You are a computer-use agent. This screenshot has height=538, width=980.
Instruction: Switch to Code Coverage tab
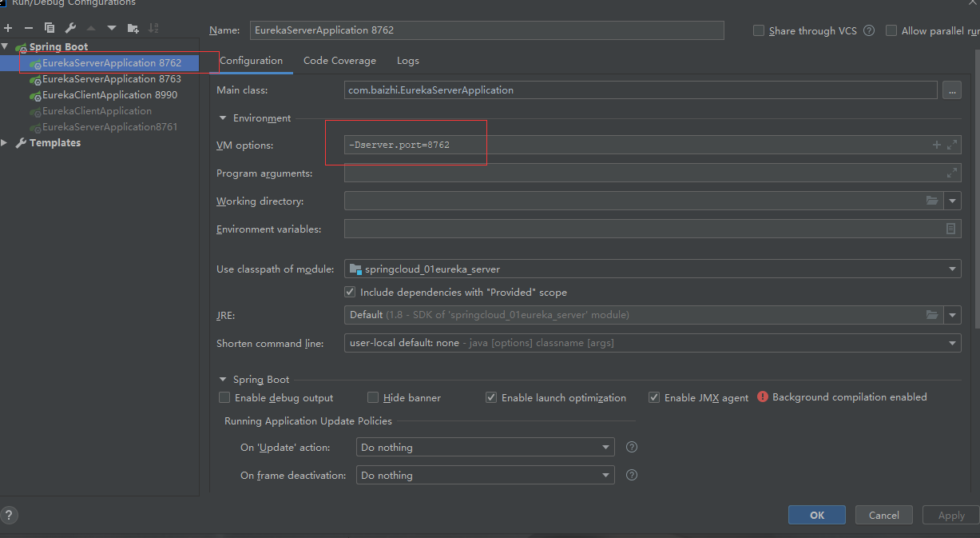339,61
